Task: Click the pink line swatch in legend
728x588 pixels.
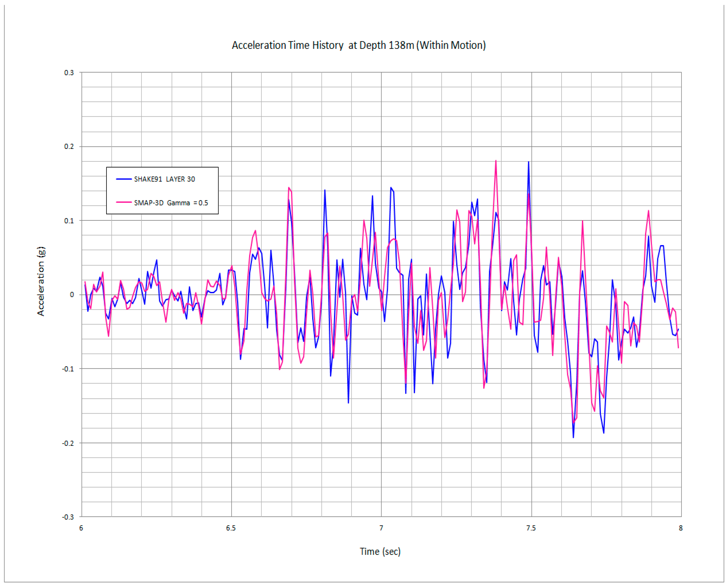Action: coord(124,203)
